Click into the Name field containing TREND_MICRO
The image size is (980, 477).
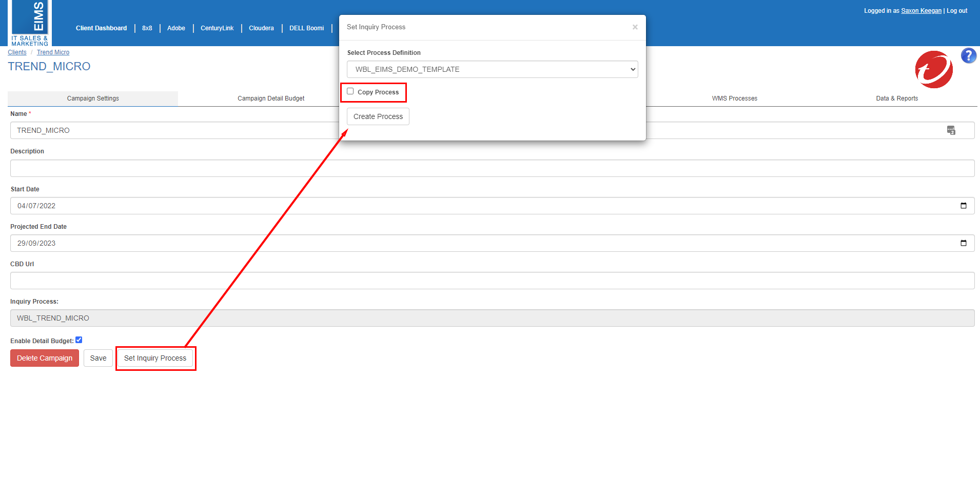(492, 130)
